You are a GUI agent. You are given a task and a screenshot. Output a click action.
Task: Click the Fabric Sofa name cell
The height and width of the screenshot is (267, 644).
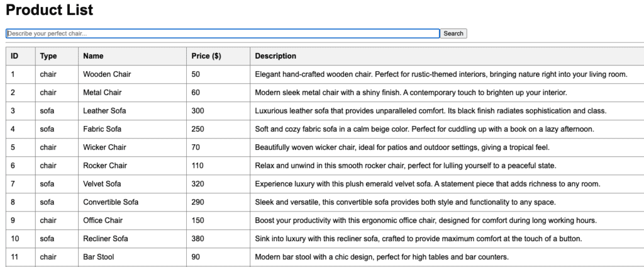tap(103, 129)
